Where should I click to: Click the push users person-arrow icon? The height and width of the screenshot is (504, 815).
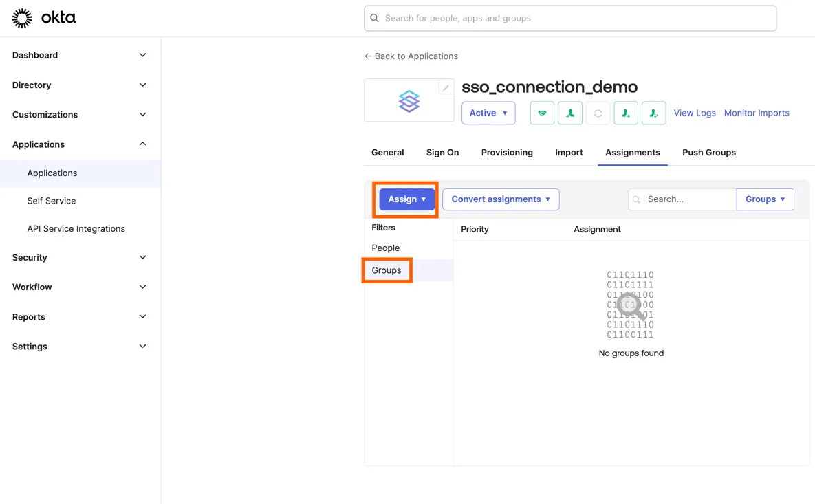[626, 113]
